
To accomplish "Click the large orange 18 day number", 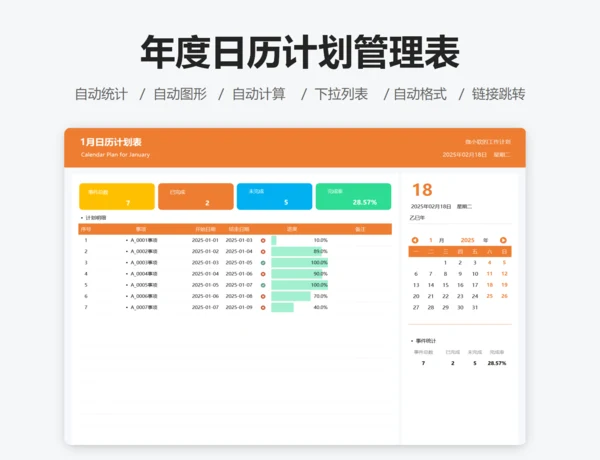I will pyautogui.click(x=422, y=190).
